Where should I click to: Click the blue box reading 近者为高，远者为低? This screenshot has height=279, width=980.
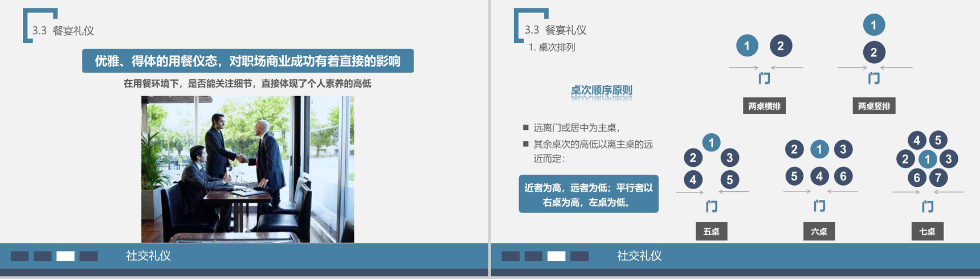(589, 194)
